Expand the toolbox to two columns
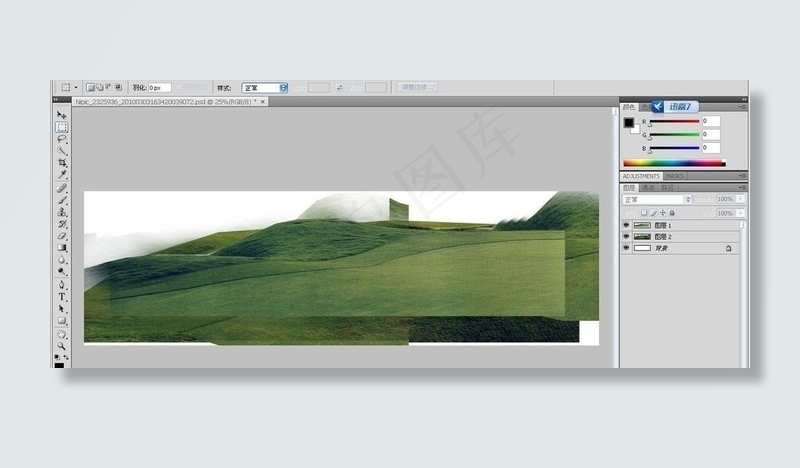The image size is (800, 468). click(56, 99)
